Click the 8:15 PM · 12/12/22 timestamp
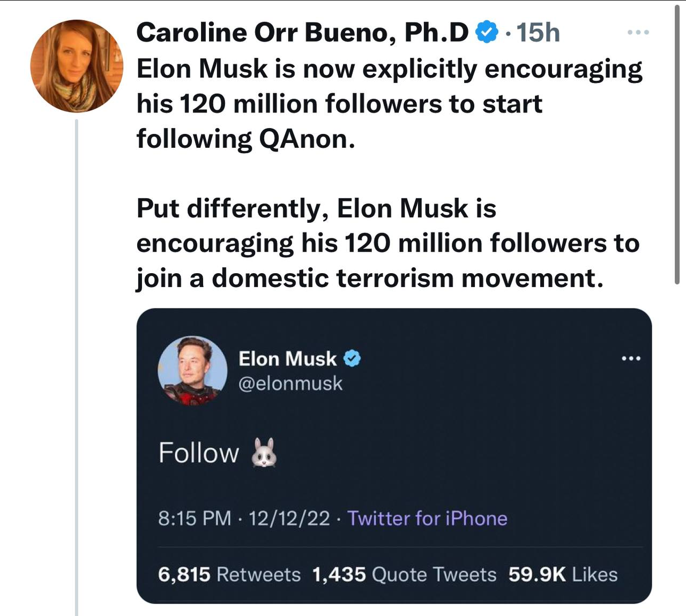The width and height of the screenshot is (686, 616). pyautogui.click(x=244, y=519)
